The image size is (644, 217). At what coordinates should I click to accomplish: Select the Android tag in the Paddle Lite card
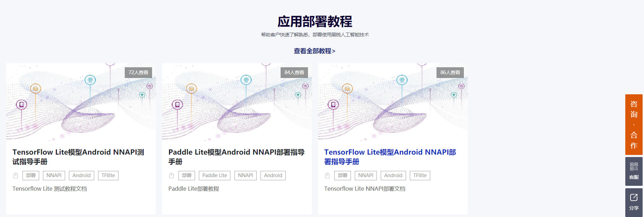click(273, 175)
